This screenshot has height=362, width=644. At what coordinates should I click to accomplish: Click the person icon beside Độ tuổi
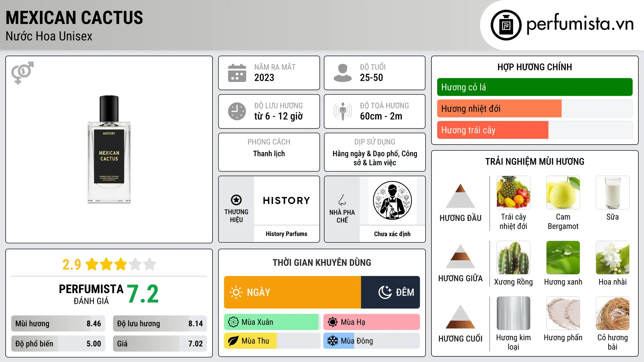click(343, 73)
